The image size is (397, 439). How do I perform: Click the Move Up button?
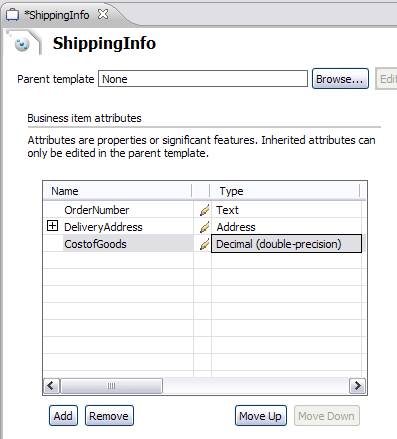260,416
